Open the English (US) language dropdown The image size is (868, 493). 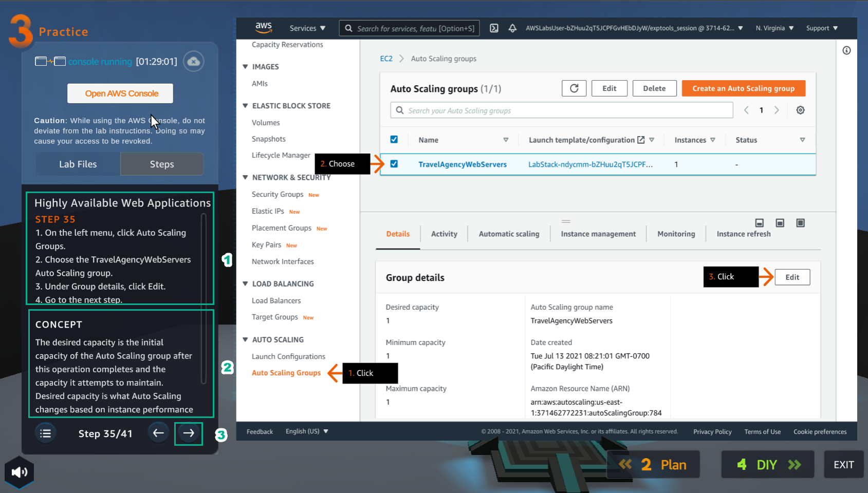(307, 431)
